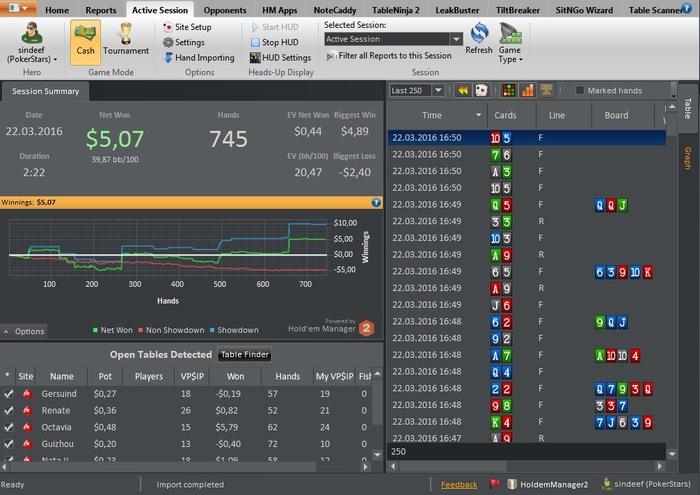Click the playing cards replayer icon

(x=481, y=90)
